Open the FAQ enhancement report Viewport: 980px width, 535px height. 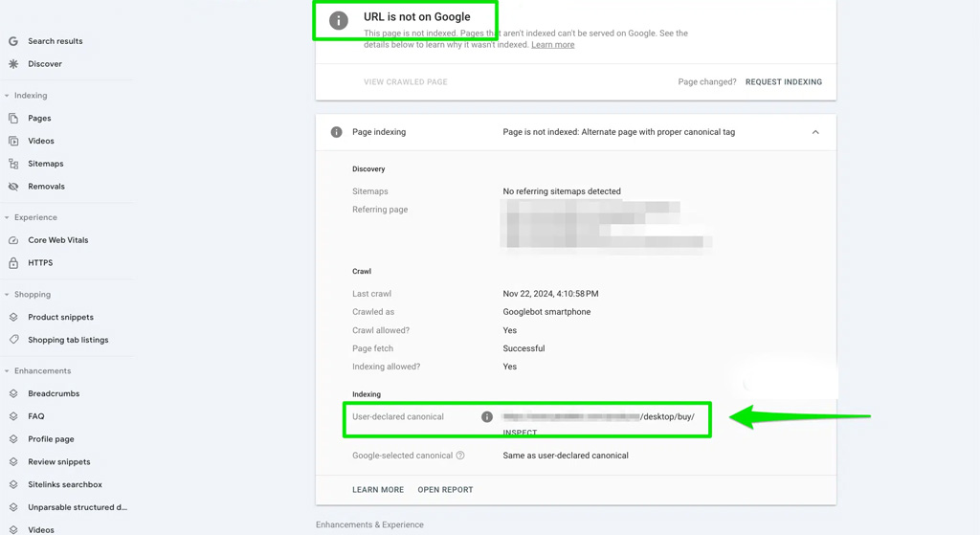(x=36, y=416)
